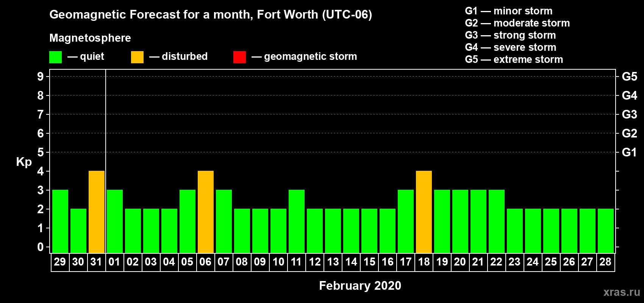Click the green bar for day 22

pos(497,221)
